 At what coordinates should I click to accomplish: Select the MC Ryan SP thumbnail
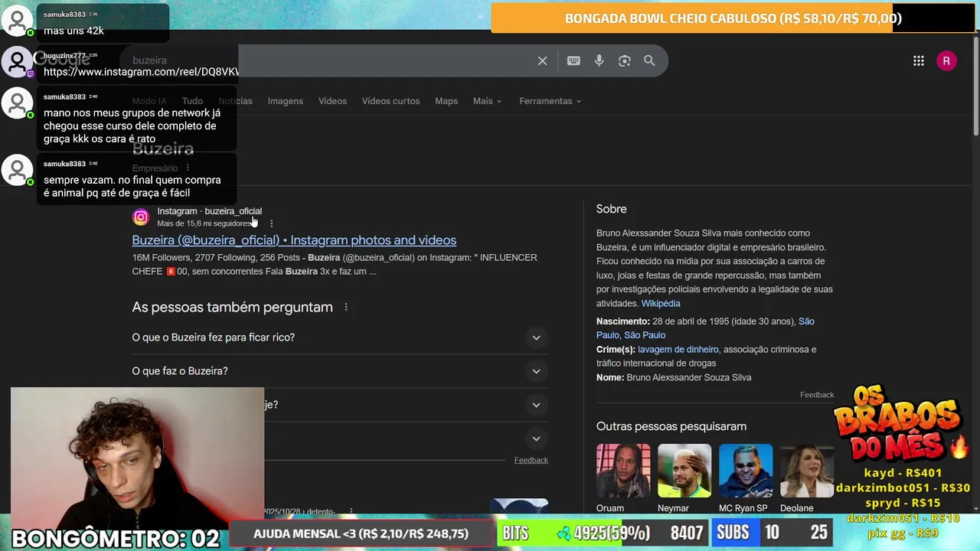click(x=746, y=471)
